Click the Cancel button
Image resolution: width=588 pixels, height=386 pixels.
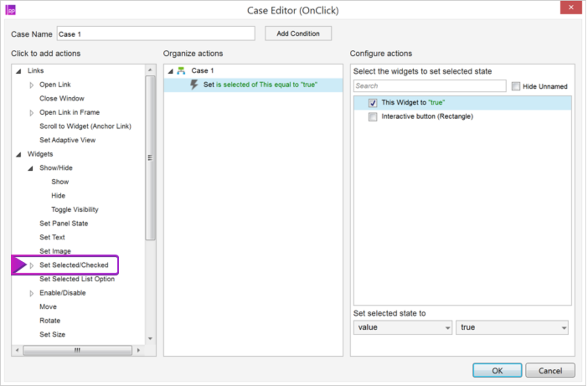(550, 371)
